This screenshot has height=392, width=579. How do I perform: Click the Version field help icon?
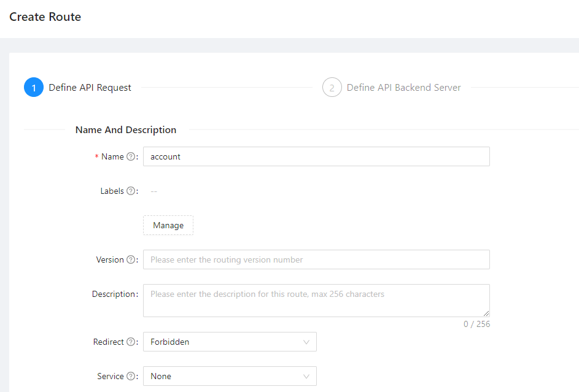[130, 260]
